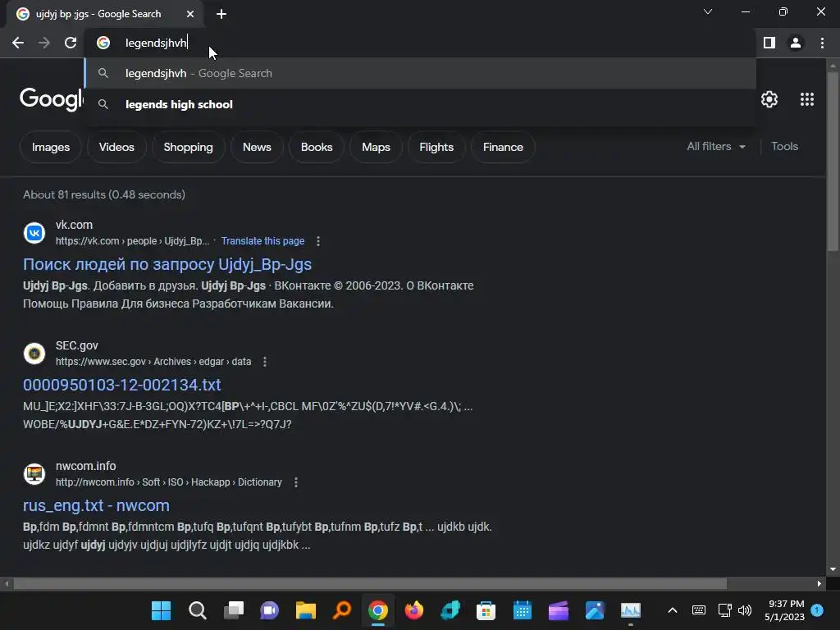Open the 0000950103-12-002134.txt result
The height and width of the screenshot is (630, 840).
[121, 385]
